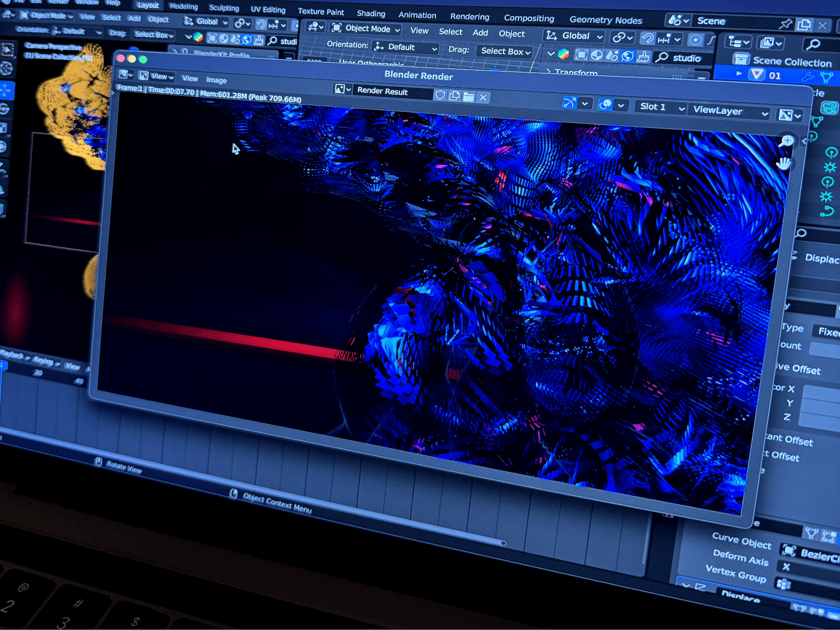Toggle the pin icon next to the Scene field
Viewport: 840px width, 630px height.
pos(785,23)
